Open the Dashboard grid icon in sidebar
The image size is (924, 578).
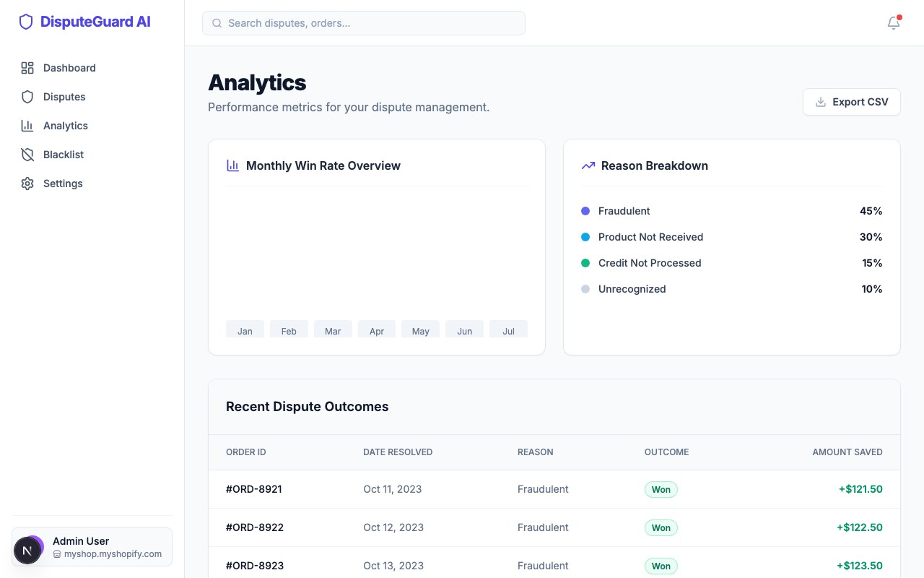[x=27, y=67]
